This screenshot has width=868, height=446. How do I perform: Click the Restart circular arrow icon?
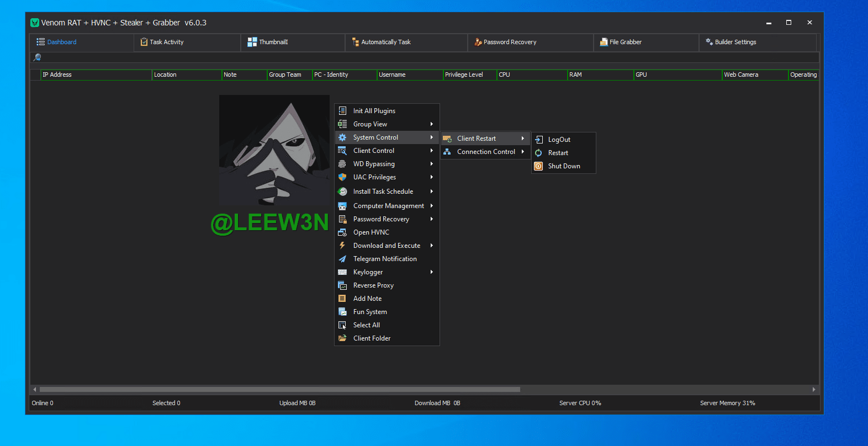pos(538,153)
